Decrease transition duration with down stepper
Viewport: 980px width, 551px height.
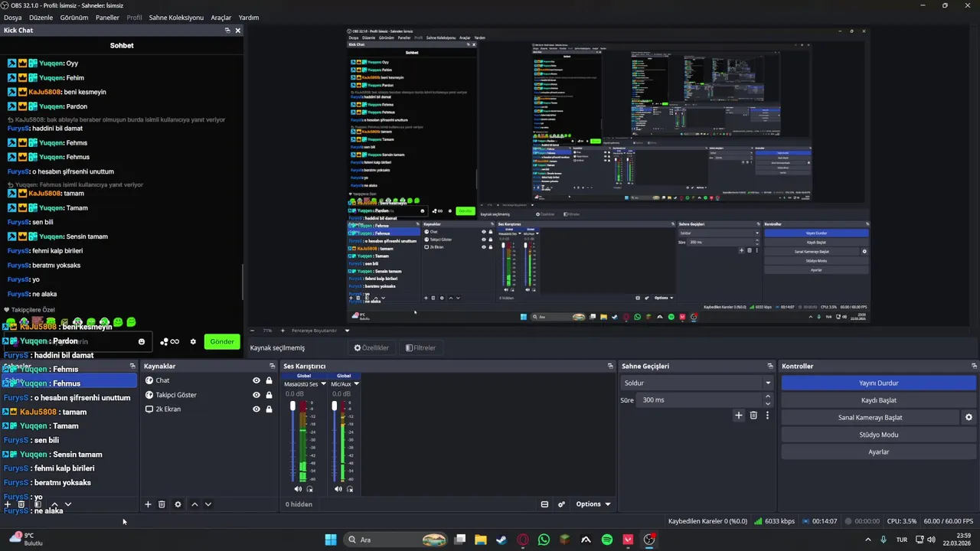point(768,403)
